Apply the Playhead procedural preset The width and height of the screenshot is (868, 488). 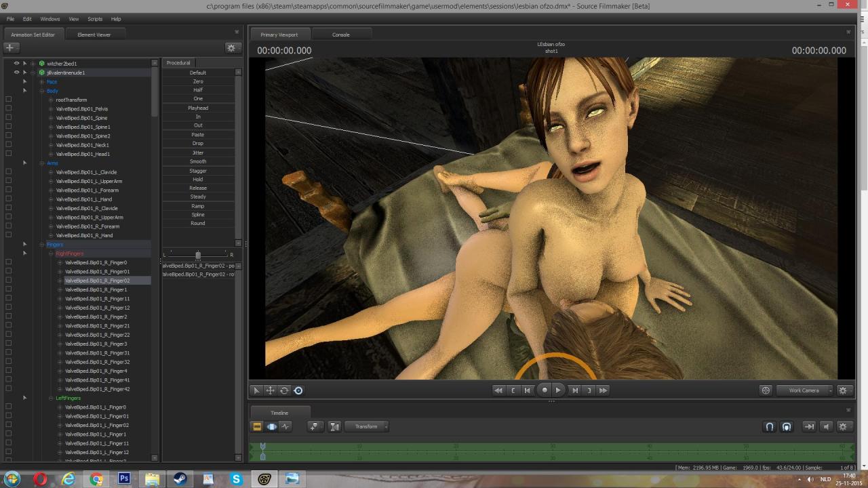(198, 108)
